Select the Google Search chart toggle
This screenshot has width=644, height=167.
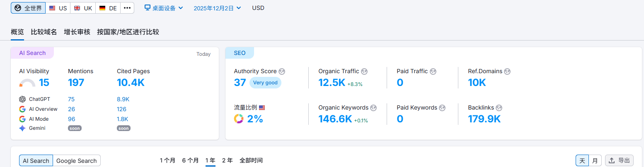click(x=77, y=161)
